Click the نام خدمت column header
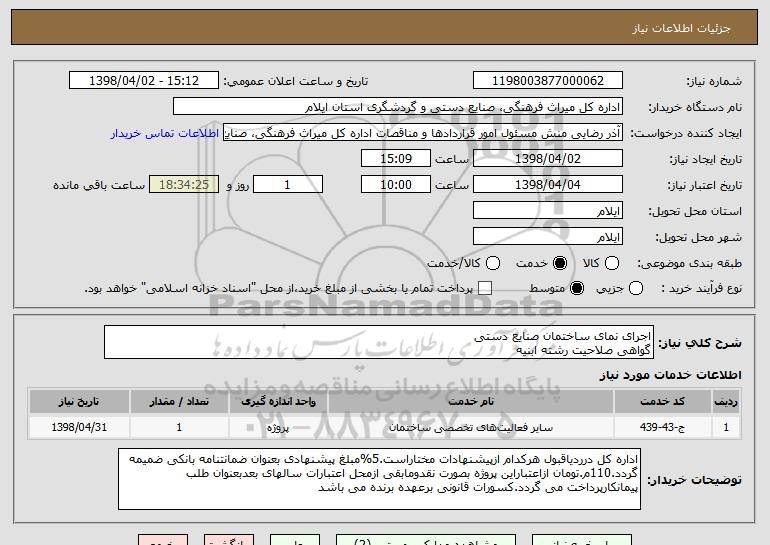770x545 pixels. (471, 402)
